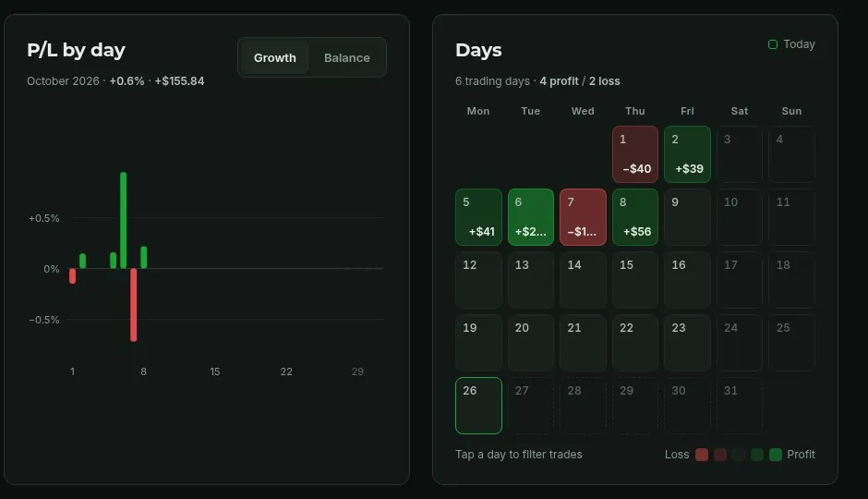The height and width of the screenshot is (499, 868).
Task: Click the "P/L by day" heading
Action: click(x=76, y=50)
